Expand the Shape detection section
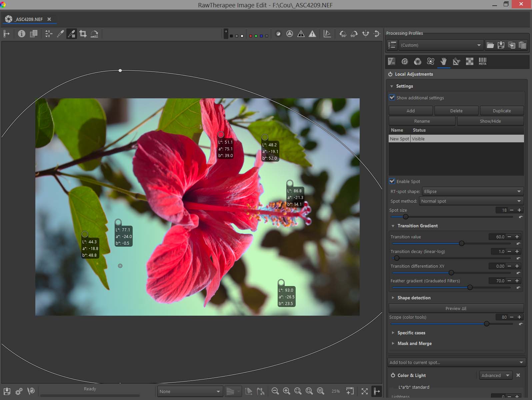This screenshot has height=400, width=532. pos(414,298)
